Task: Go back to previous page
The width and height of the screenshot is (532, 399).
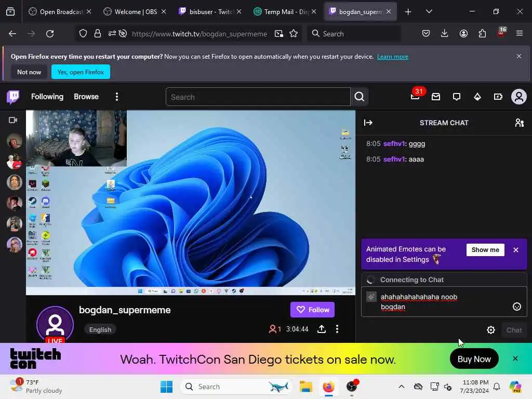Action: tap(12, 34)
